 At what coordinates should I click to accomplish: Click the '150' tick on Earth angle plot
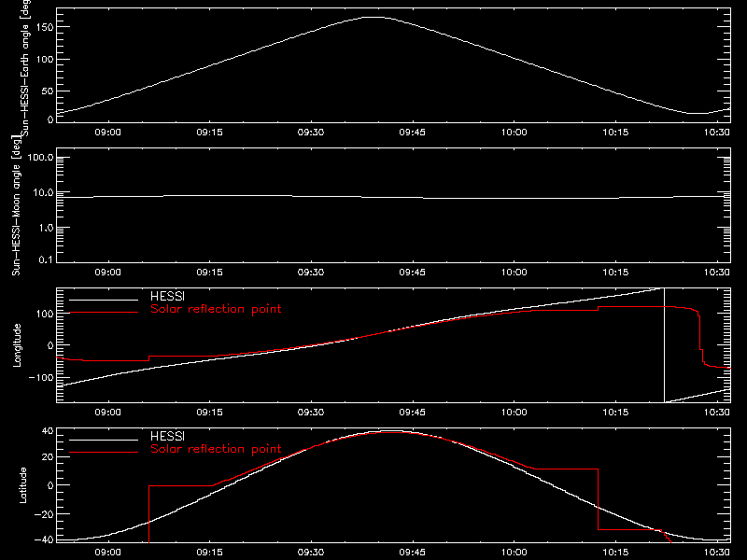[45, 27]
